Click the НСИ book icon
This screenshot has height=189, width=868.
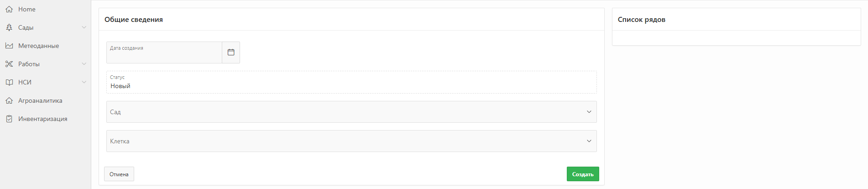pos(9,82)
